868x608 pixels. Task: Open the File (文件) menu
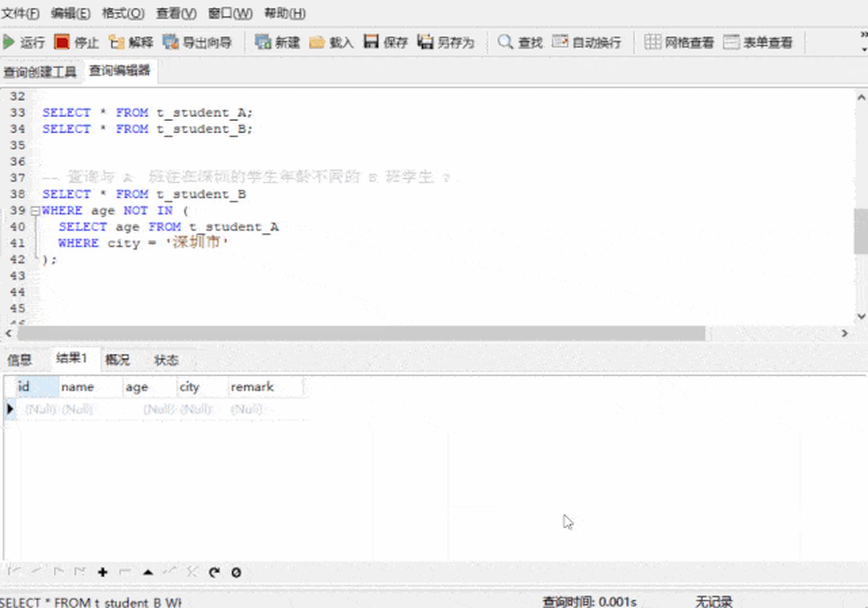20,13
